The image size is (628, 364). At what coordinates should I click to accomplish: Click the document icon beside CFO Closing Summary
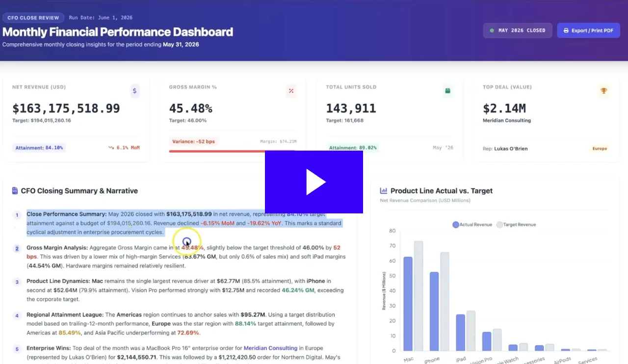click(15, 191)
